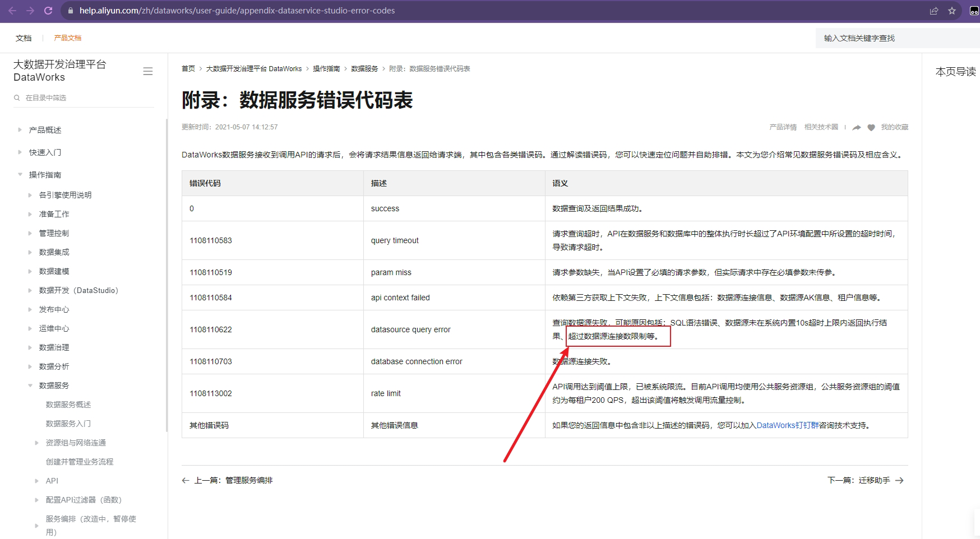Bookmark page with the star icon

[952, 11]
